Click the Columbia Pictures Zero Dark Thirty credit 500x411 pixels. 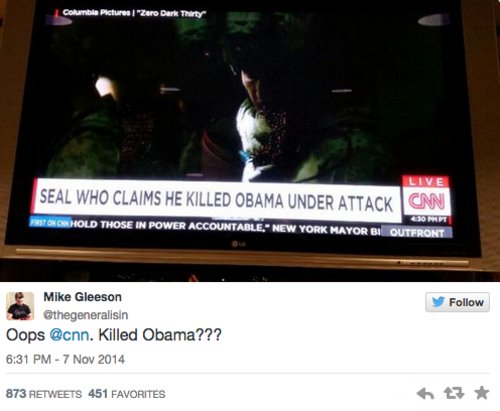point(134,13)
